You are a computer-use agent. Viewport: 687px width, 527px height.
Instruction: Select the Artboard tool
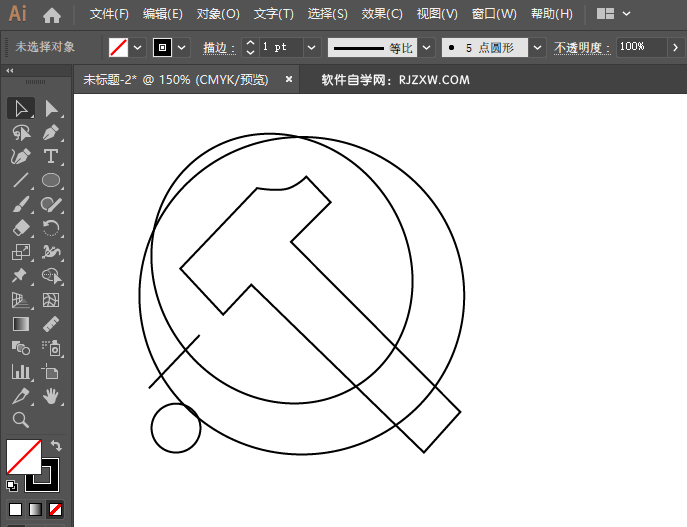tap(50, 372)
